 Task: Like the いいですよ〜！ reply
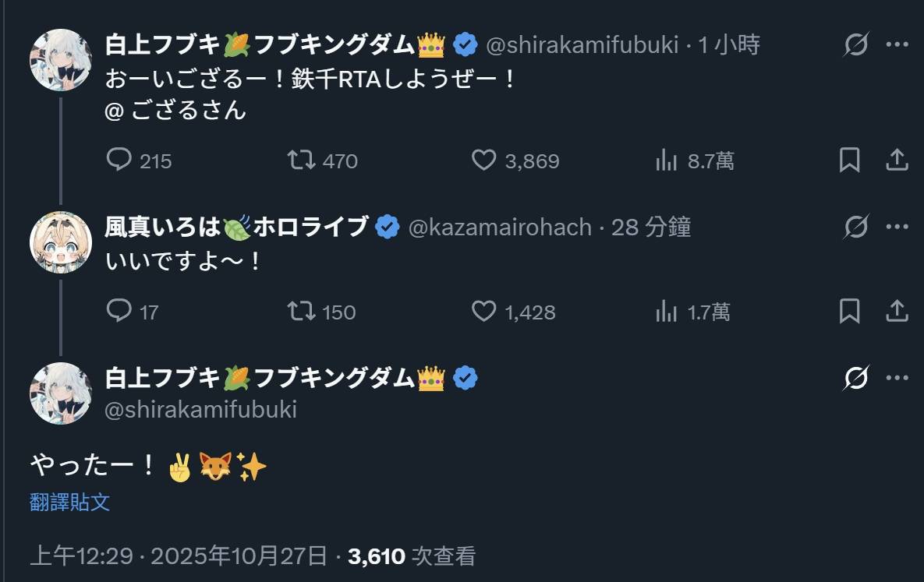484,312
